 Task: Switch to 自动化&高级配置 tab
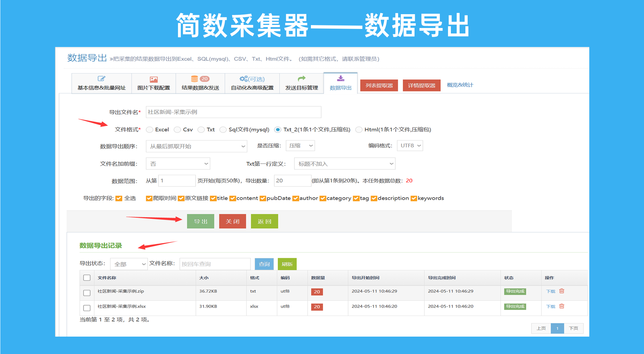point(252,83)
